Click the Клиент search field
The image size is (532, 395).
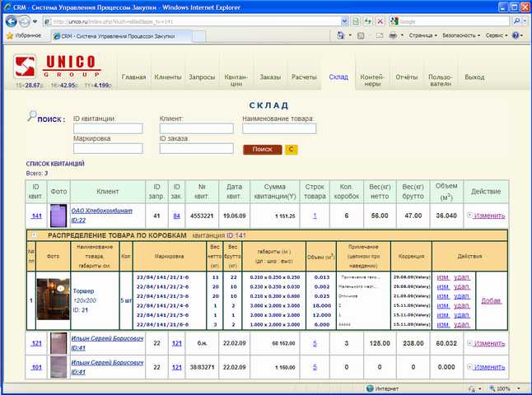197,128
